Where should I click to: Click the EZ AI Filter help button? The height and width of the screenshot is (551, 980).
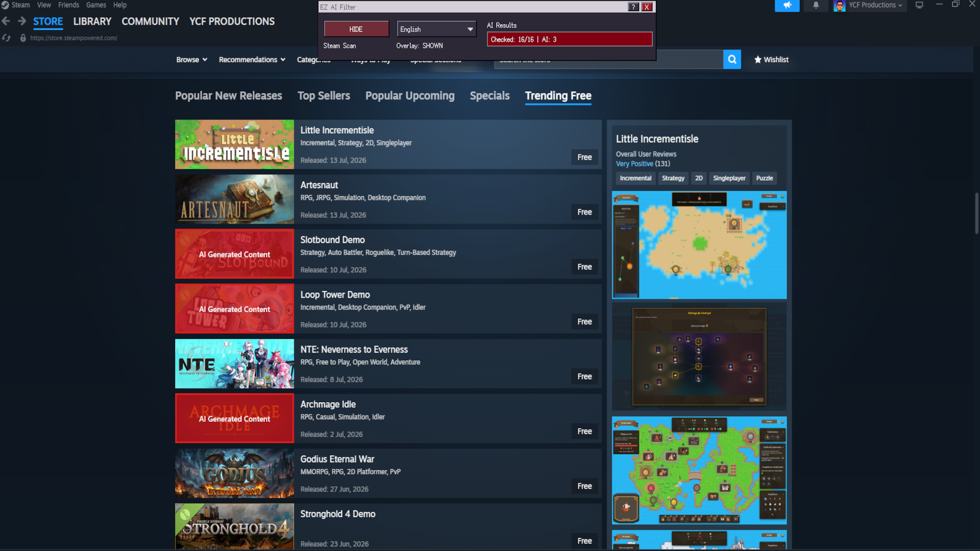click(633, 7)
